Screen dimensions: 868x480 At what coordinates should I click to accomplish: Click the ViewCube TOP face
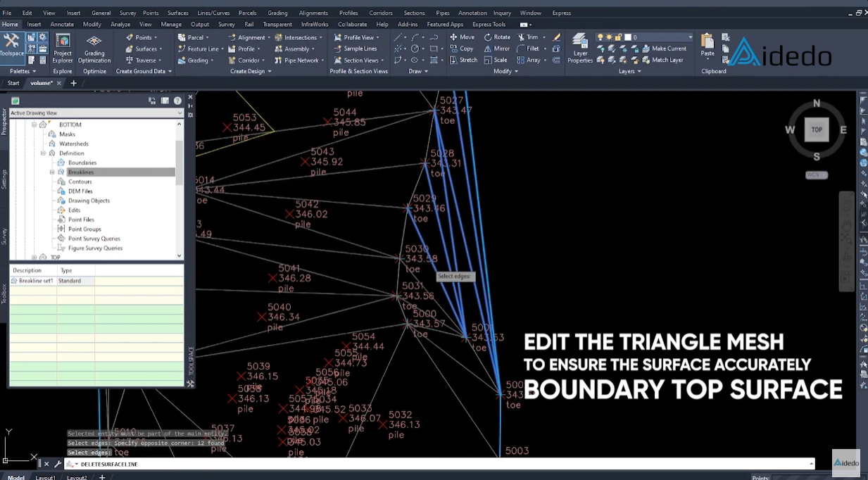click(x=817, y=130)
